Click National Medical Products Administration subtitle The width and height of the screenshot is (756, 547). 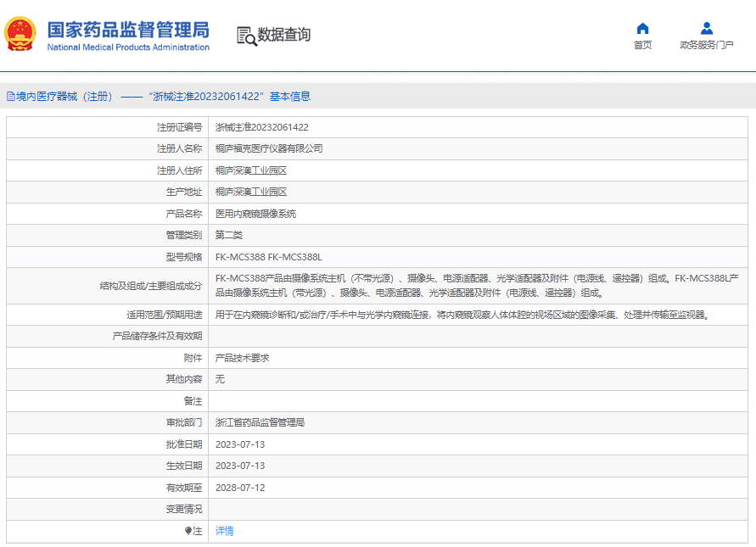128,47
